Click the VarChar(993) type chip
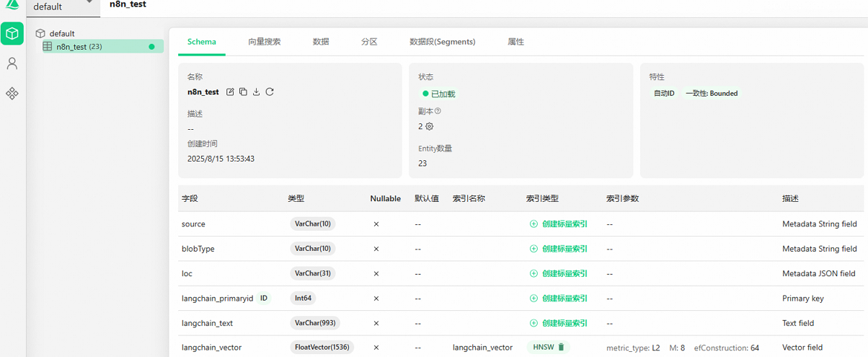 (315, 323)
